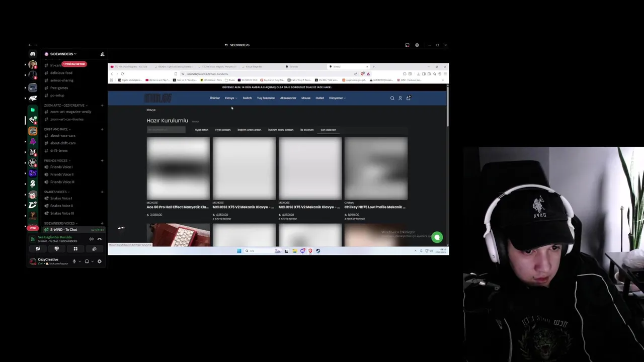644x362 pixels.
Task: Open the Ace 60 Pro Hall Effect product thumbnail
Action: click(178, 168)
